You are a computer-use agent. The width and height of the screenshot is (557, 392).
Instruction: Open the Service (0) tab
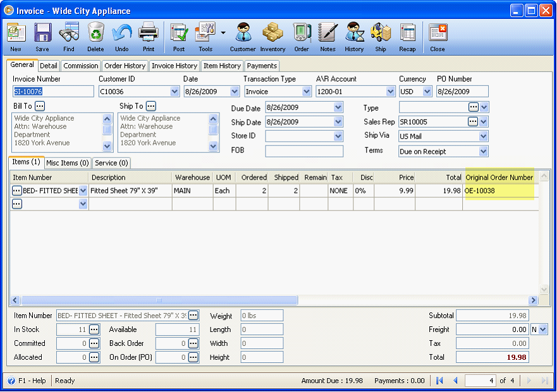pos(111,162)
